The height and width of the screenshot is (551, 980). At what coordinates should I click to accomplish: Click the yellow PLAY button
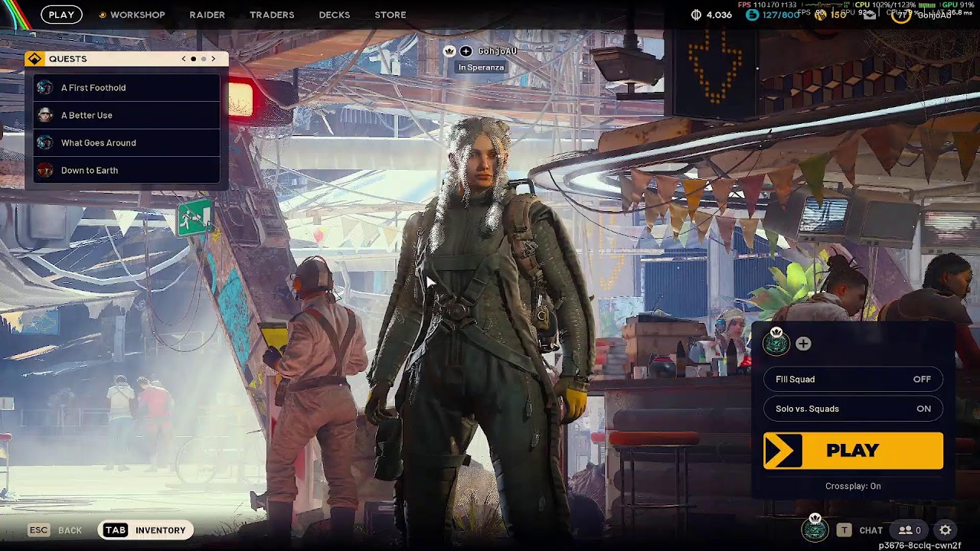(853, 451)
